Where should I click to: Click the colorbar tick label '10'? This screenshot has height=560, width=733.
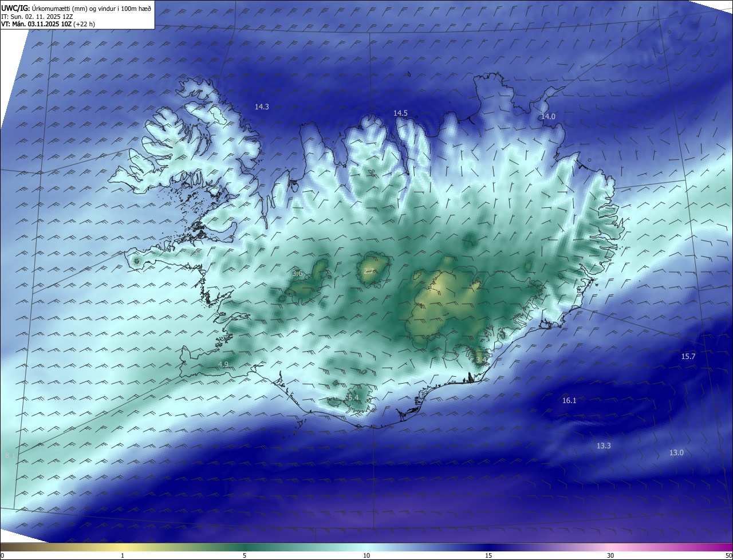[x=366, y=555]
